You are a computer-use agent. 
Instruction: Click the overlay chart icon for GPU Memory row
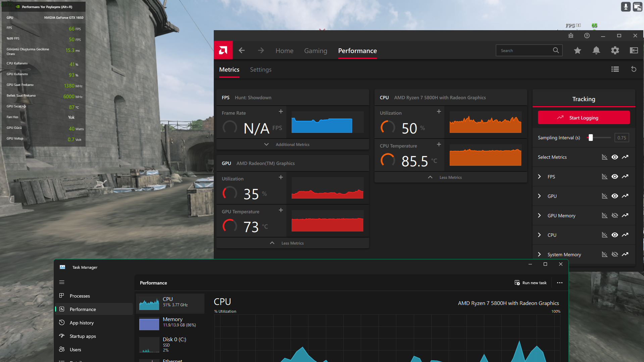pyautogui.click(x=605, y=215)
